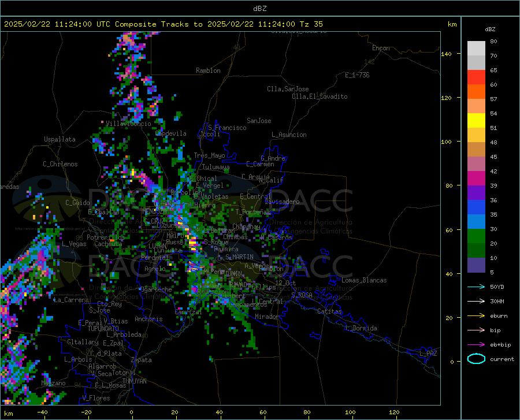
Task: Pick the purple swatch between 39 and 36
Action: [x=476, y=193]
